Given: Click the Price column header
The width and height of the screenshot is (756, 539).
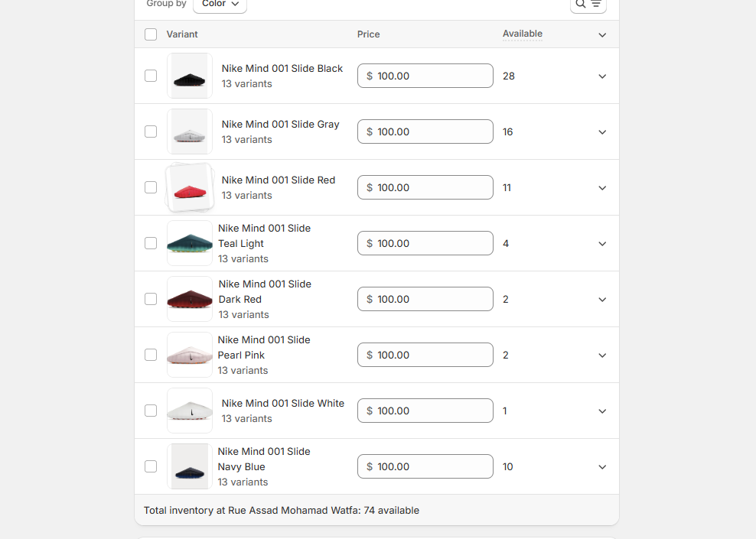Looking at the screenshot, I should click(368, 34).
